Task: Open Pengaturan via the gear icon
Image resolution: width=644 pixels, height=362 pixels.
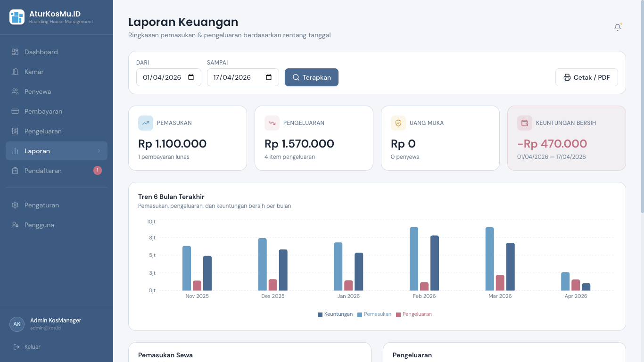Action: [15, 205]
